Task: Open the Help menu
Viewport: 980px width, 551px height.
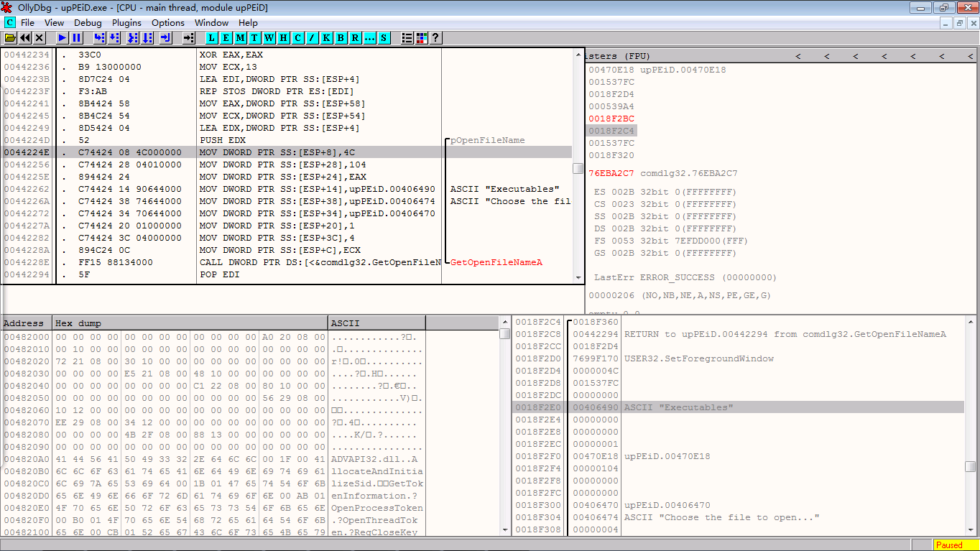Action: click(x=248, y=23)
